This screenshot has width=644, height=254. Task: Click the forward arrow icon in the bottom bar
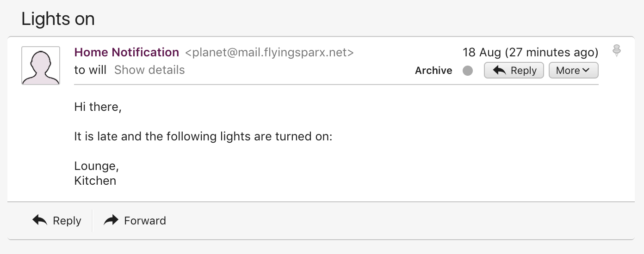[111, 220]
